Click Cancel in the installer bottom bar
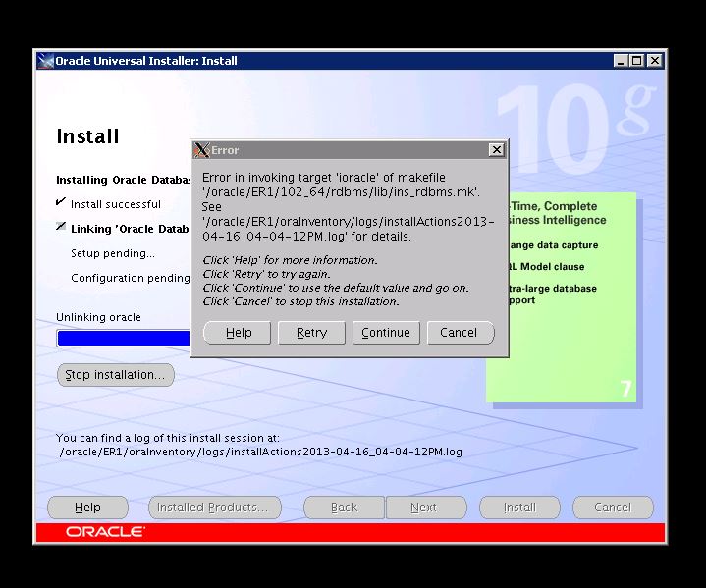The image size is (706, 588). 613,508
